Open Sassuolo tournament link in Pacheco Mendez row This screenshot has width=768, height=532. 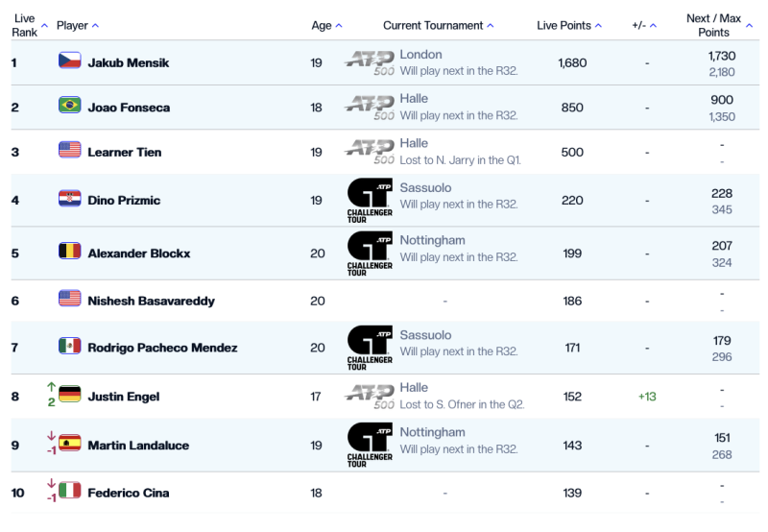tap(425, 335)
